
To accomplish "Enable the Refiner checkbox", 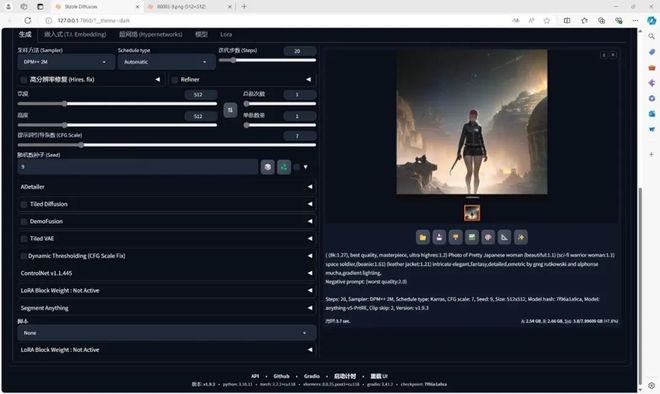I will [175, 80].
